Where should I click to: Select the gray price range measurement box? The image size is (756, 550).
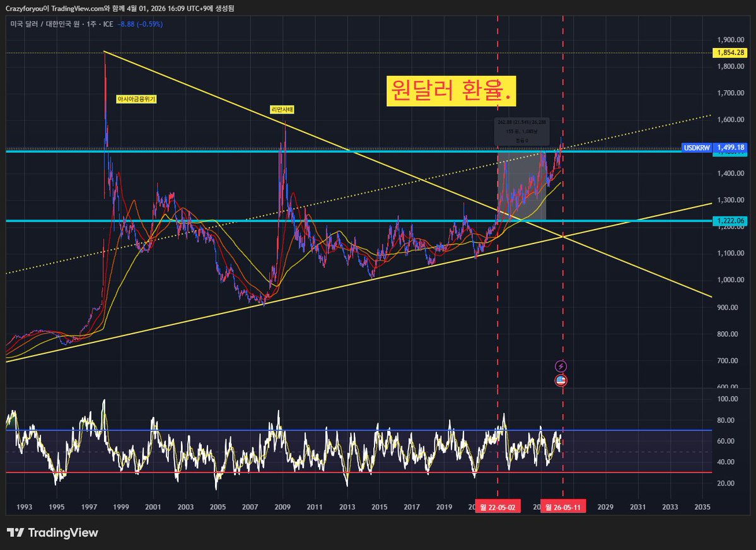pos(521,185)
